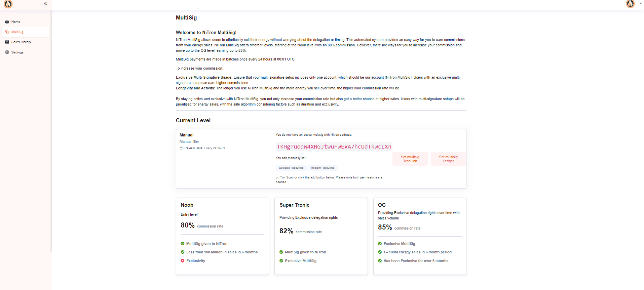Click the Home house icon
644x290 pixels.
pyautogui.click(x=7, y=22)
